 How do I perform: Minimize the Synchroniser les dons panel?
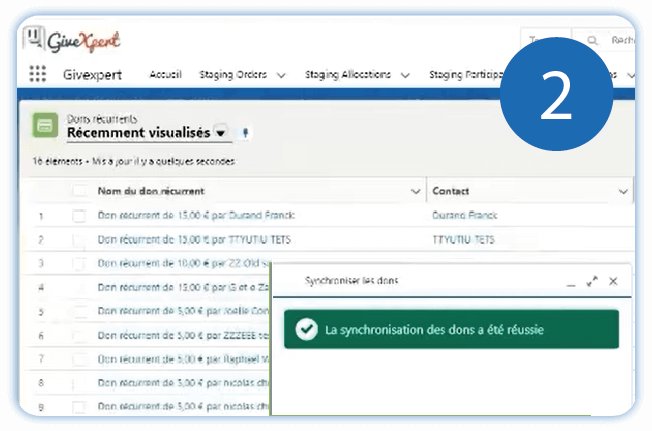point(571,284)
